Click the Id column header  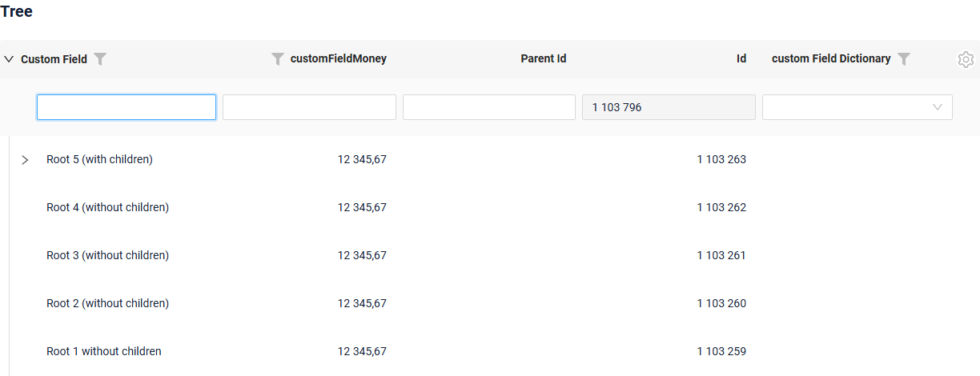click(x=741, y=58)
